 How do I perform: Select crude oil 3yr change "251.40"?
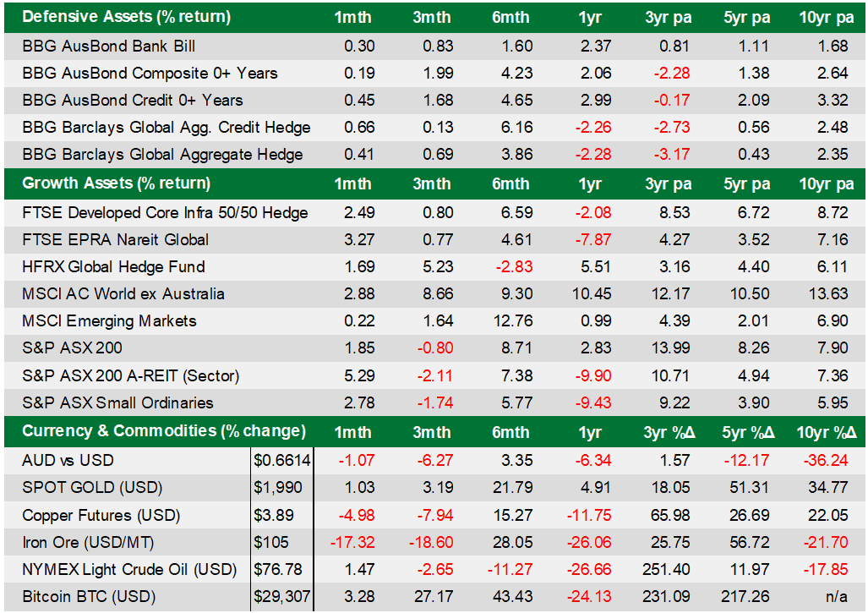coord(667,570)
